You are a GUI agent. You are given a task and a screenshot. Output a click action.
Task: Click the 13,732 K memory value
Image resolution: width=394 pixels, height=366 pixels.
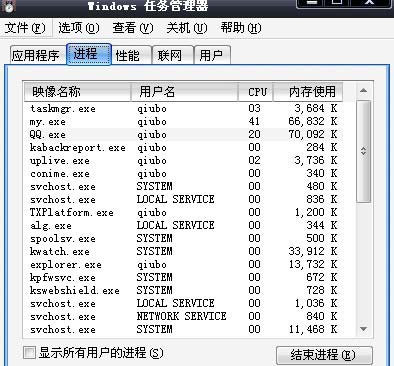click(x=313, y=264)
